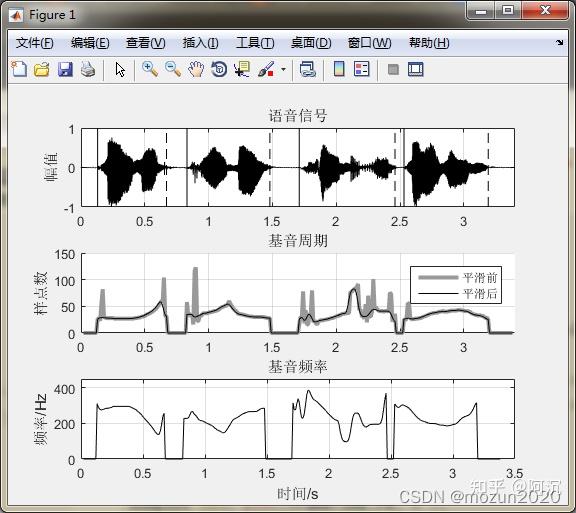Click the Print Figure icon
This screenshot has height=513, width=576.
coord(88,69)
